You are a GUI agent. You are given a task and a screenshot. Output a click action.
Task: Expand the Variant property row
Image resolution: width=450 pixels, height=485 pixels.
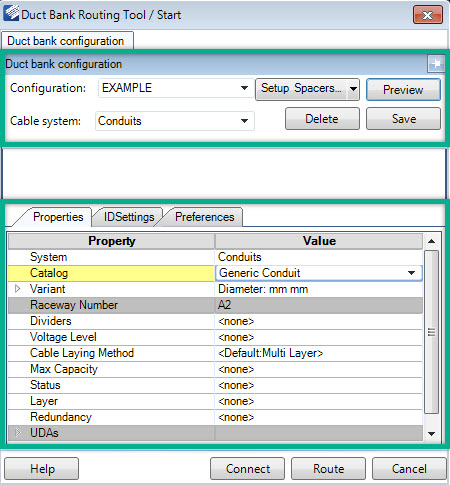coord(18,289)
